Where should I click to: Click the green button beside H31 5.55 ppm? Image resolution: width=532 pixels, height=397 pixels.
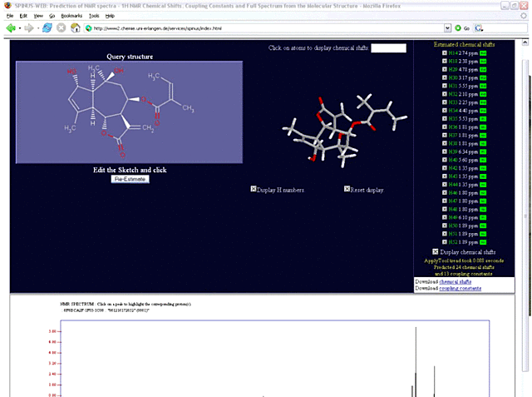[x=483, y=86]
